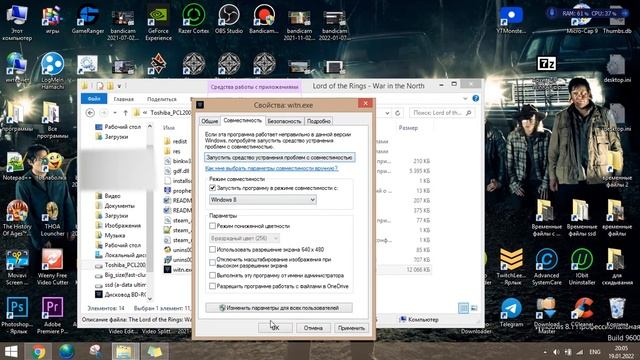Check run this program as administrator
Screen dimensions: 640x360
(x=212, y=276)
